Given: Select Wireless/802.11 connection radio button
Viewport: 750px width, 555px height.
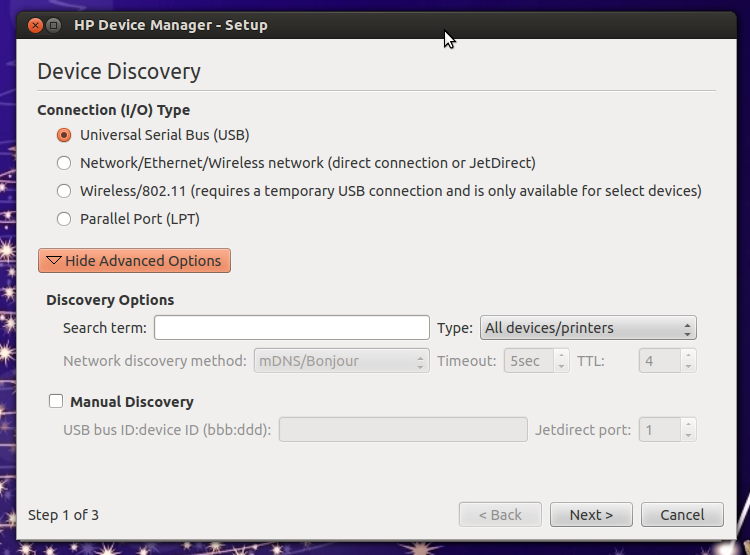Looking at the screenshot, I should tap(64, 191).
